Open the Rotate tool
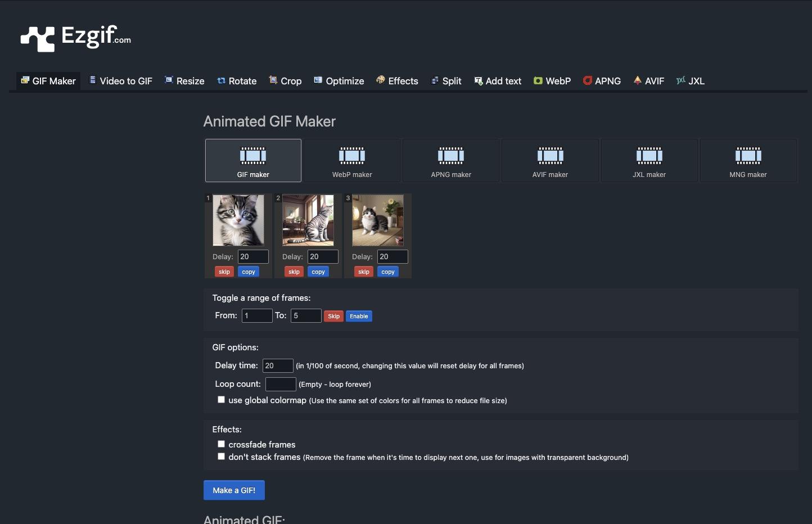The width and height of the screenshot is (812, 524). [x=237, y=81]
